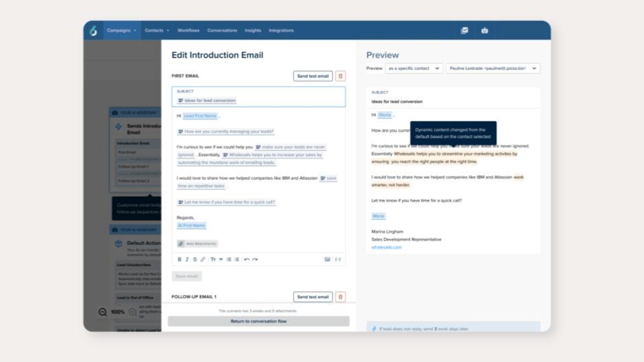644x362 pixels.
Task: Zoom out the conversation flow canvas
Action: coord(103,312)
